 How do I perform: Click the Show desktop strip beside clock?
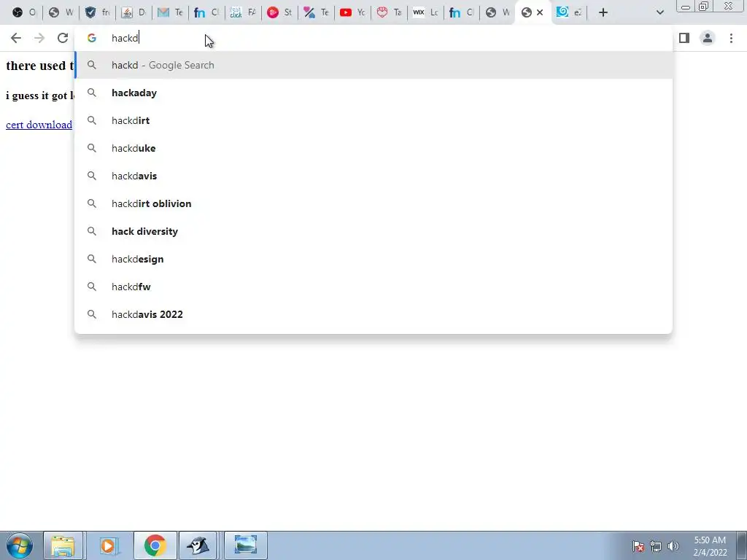click(x=741, y=545)
